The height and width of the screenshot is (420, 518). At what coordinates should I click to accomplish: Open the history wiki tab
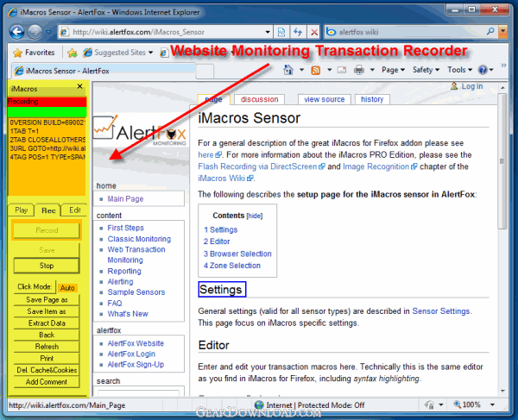point(372,99)
